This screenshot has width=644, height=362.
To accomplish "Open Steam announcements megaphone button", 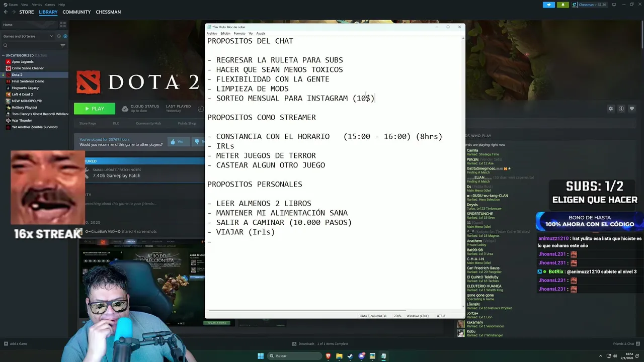I will [548, 5].
